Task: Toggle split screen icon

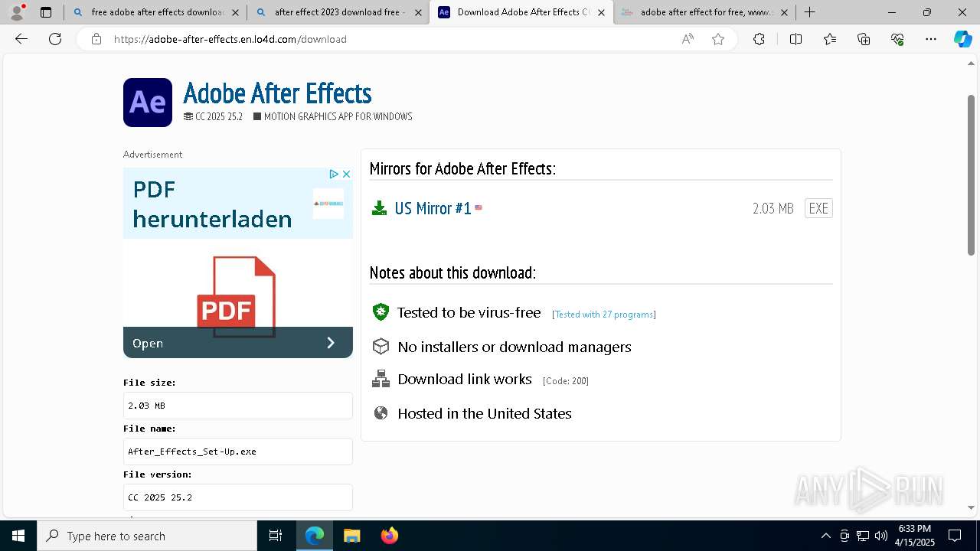Action: pos(795,39)
